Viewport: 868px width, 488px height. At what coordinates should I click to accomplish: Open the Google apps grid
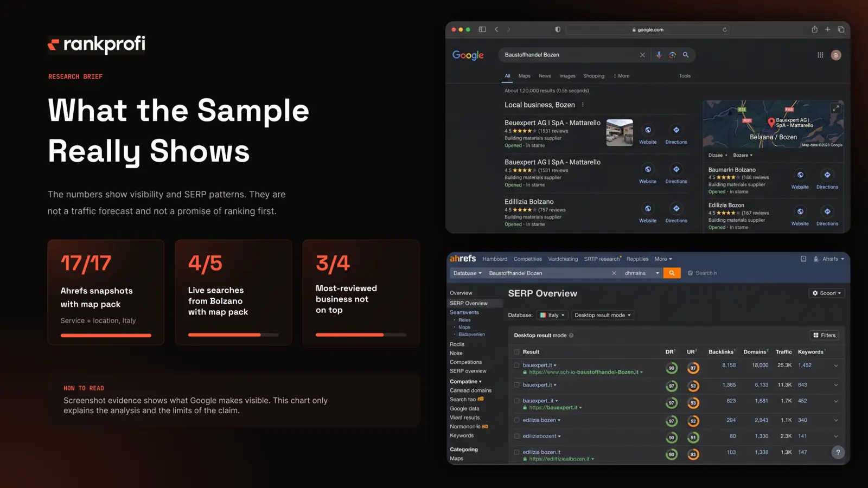point(820,55)
